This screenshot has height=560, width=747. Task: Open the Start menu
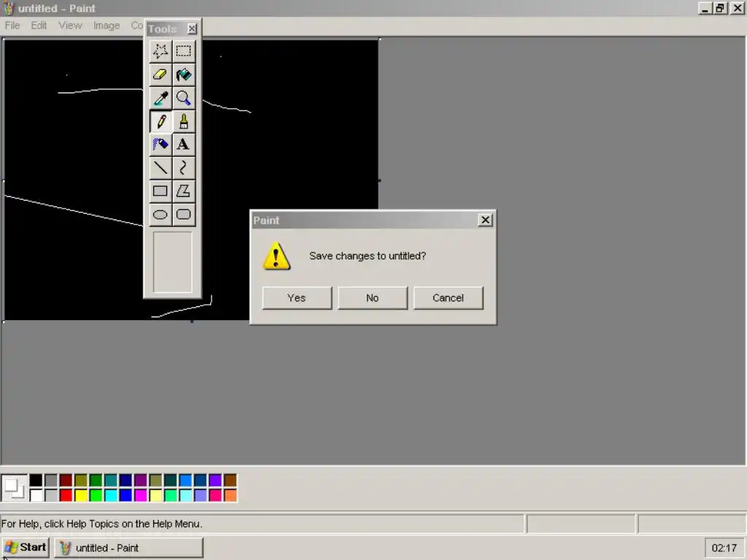[26, 548]
